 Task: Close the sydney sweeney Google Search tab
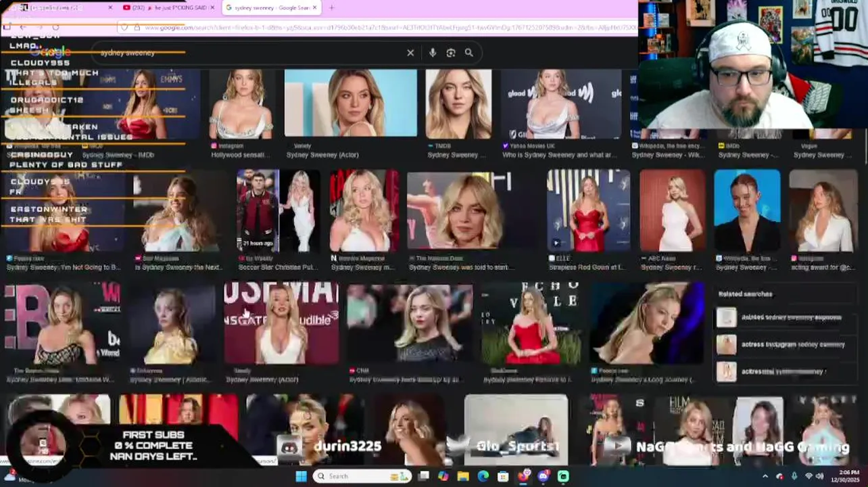pos(314,7)
